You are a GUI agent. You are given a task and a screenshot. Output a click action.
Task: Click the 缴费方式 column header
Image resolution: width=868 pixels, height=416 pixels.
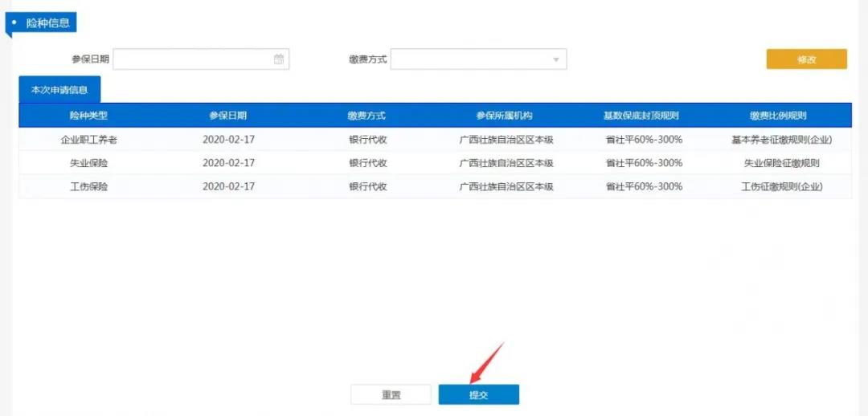click(x=367, y=116)
